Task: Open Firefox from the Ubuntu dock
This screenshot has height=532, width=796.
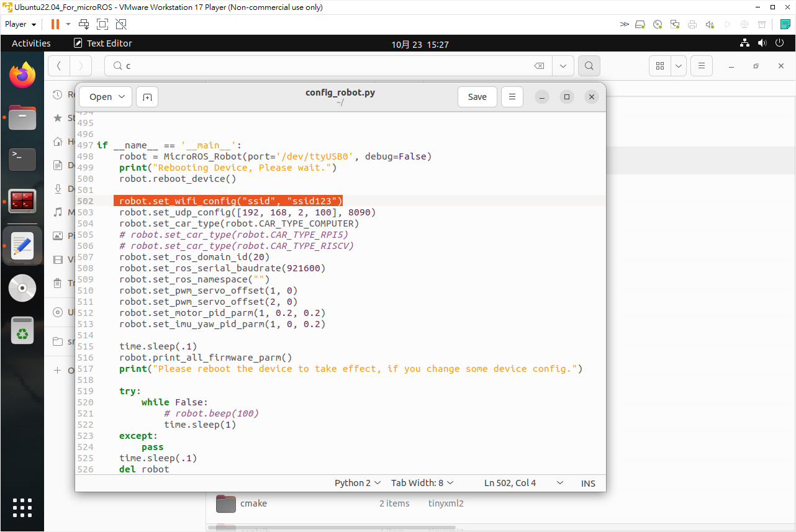Action: coord(22,75)
